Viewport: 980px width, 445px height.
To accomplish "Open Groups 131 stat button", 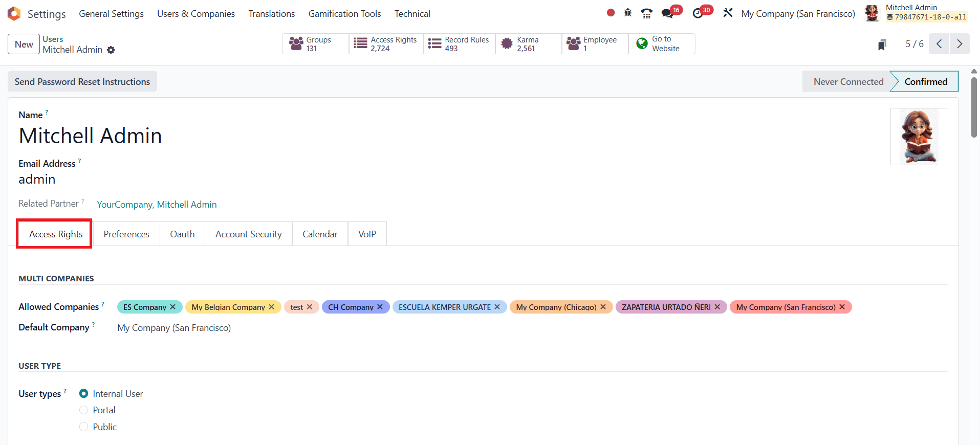I will (315, 44).
